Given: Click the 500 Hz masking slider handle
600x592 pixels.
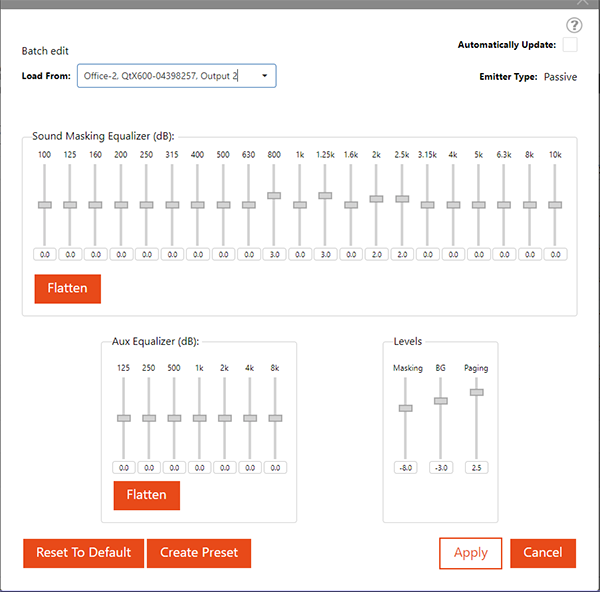Looking at the screenshot, I should [x=223, y=205].
